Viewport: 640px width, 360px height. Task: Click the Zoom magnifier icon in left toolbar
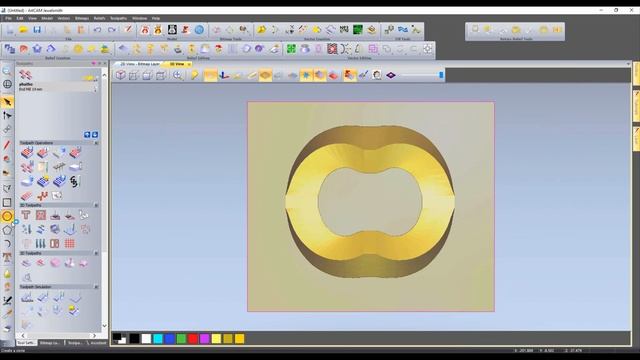click(x=7, y=71)
